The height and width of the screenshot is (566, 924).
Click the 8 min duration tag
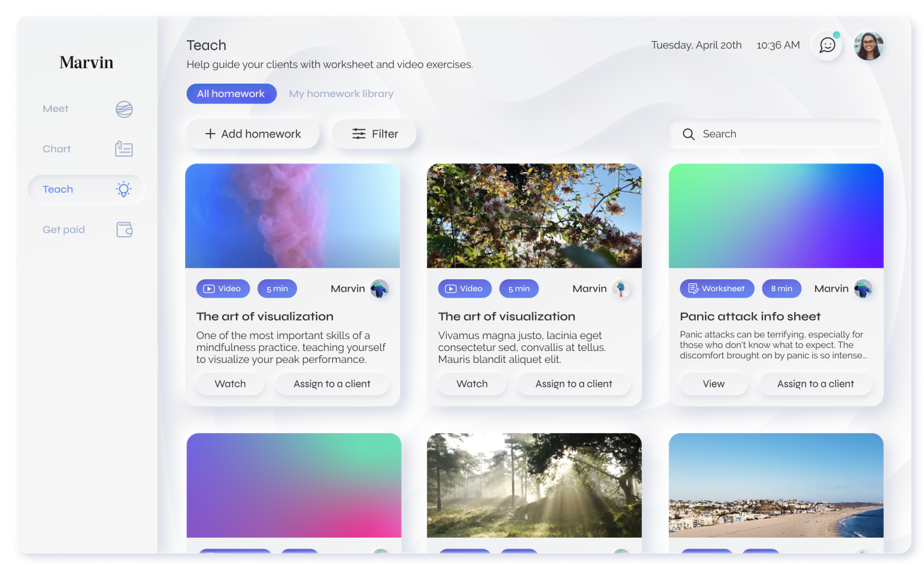point(782,289)
